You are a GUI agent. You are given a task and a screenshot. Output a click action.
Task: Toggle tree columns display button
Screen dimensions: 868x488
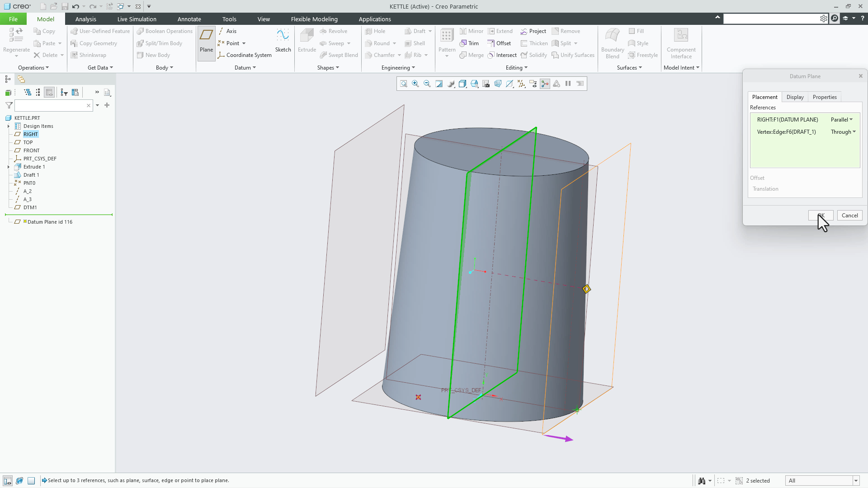[x=49, y=92]
